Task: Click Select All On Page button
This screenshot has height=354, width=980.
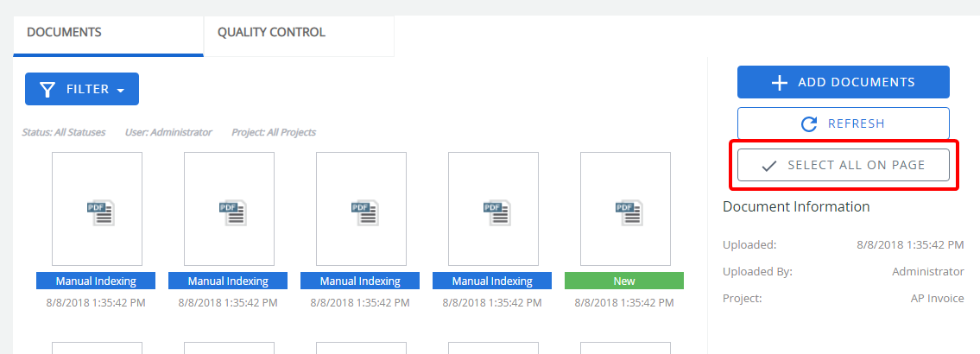Action: point(843,165)
